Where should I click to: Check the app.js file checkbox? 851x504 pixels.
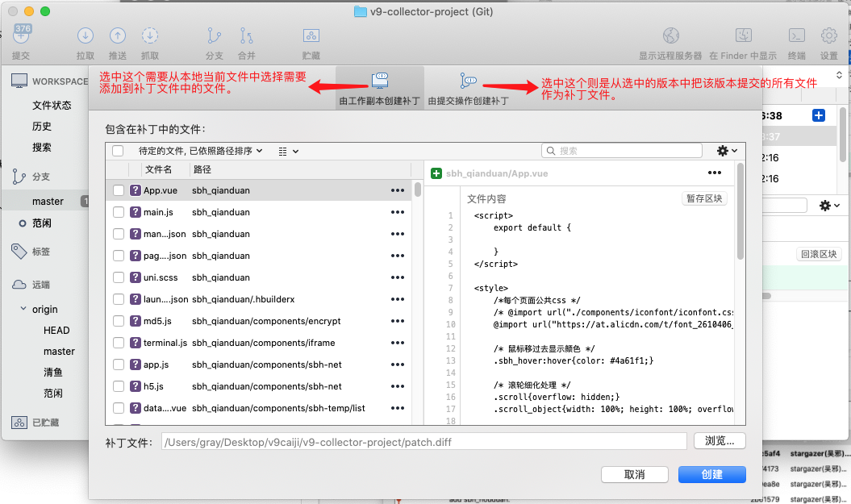(119, 364)
